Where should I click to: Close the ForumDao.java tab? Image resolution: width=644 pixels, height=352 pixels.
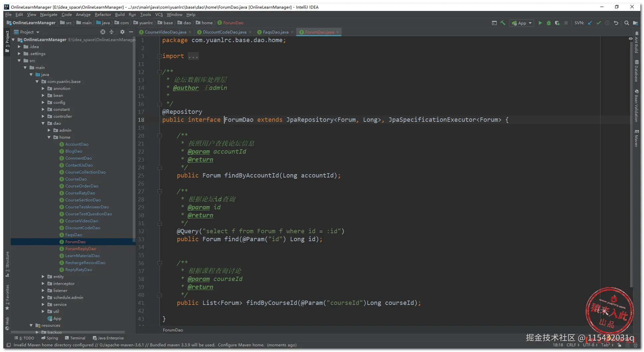pyautogui.click(x=338, y=32)
